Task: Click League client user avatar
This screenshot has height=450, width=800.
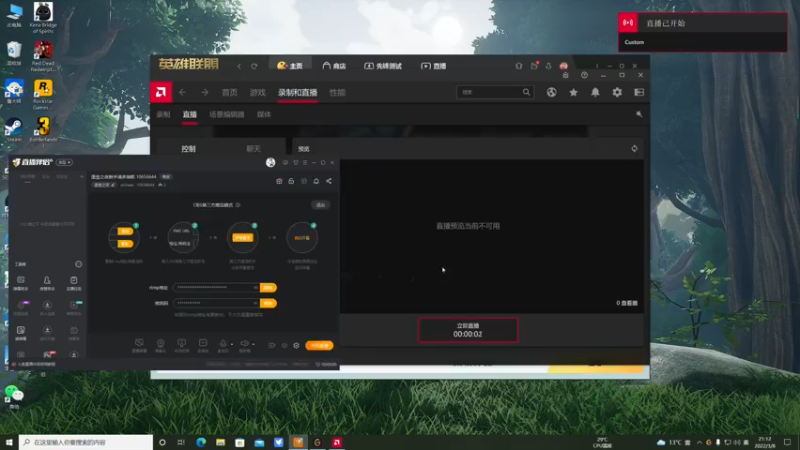Action: click(563, 66)
